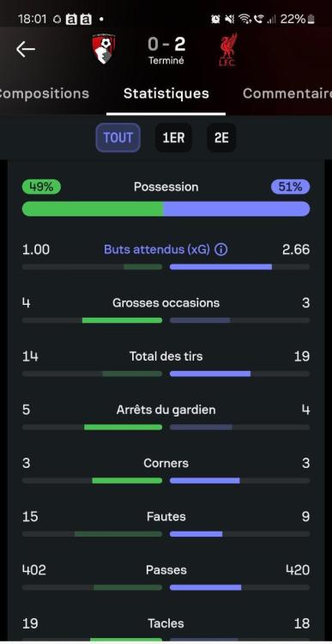Open the Buts attendus (xG) link
332x644 pixels.
pos(157,249)
